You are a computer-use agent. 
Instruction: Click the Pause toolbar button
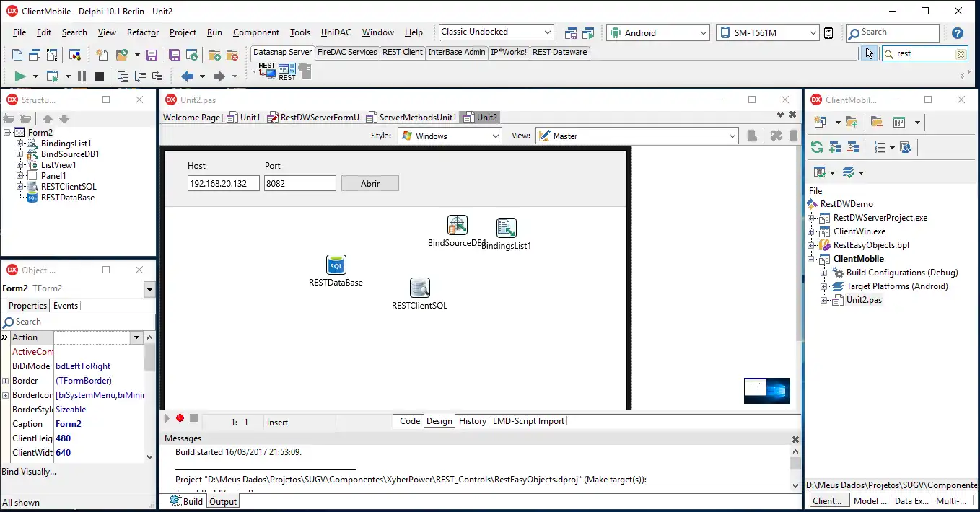click(x=82, y=76)
